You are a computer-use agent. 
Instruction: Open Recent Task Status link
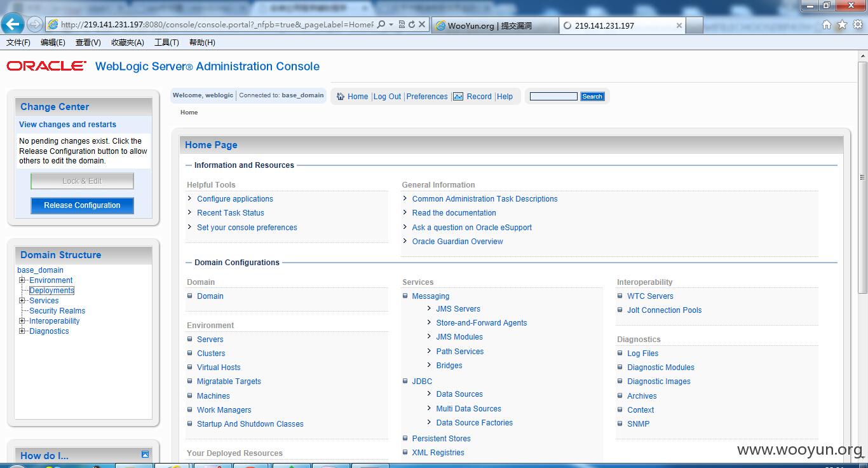pyautogui.click(x=231, y=213)
